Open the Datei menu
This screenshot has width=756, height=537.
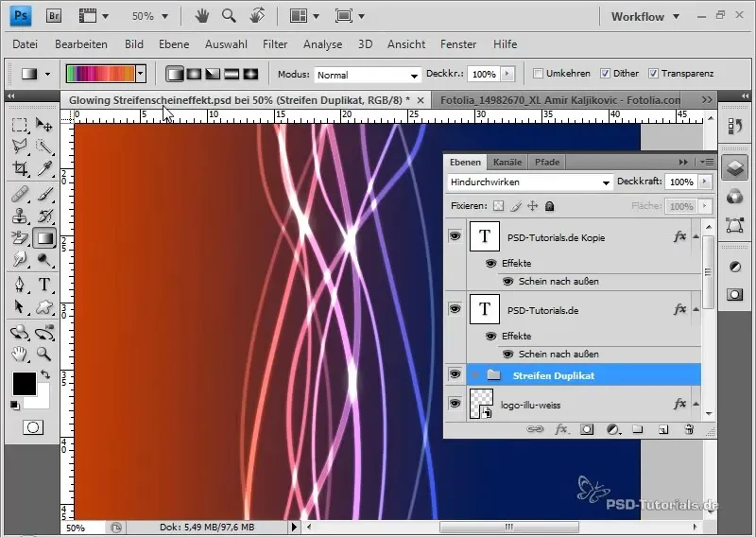click(x=26, y=44)
